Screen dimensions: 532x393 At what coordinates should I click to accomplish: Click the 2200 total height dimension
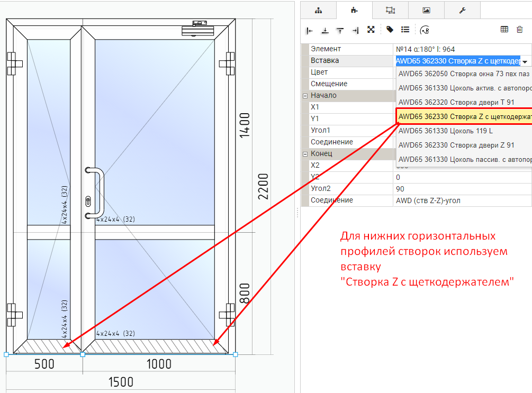point(263,187)
